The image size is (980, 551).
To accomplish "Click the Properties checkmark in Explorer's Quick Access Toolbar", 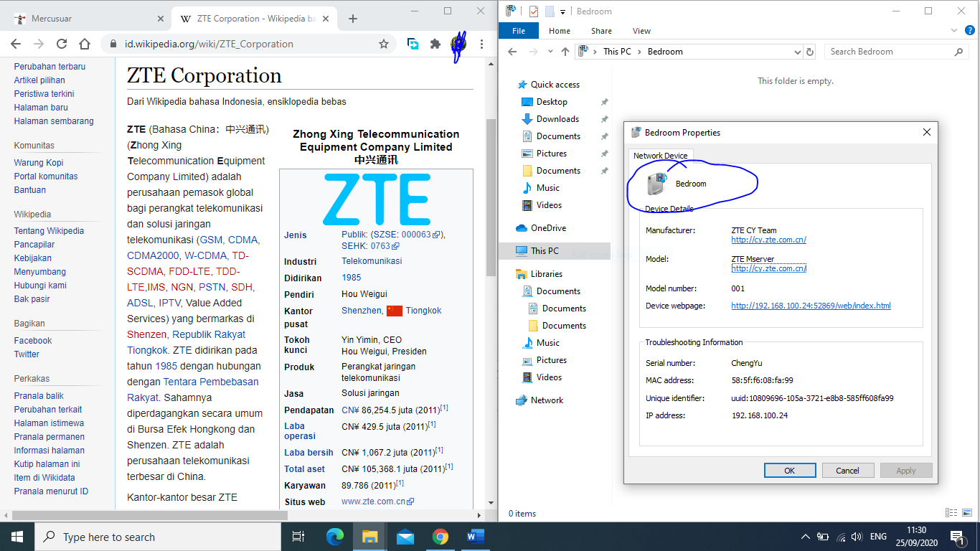I will pos(532,11).
